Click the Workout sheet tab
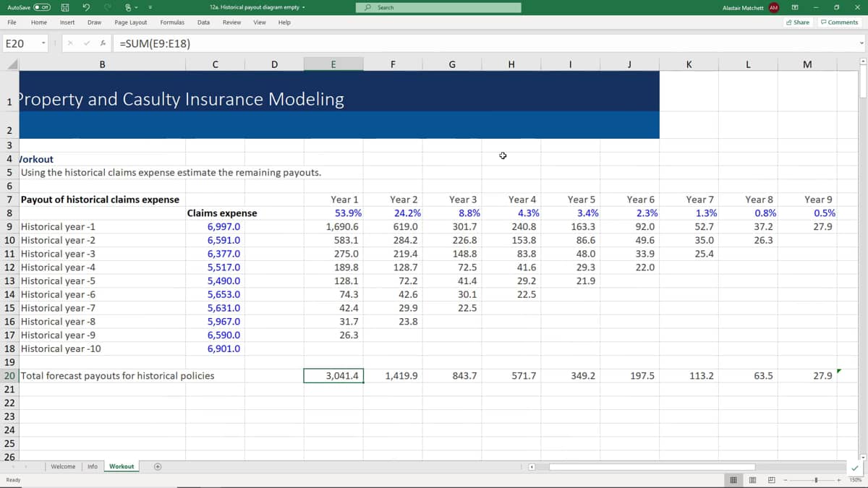Viewport: 868px width, 488px height. pos(122,466)
